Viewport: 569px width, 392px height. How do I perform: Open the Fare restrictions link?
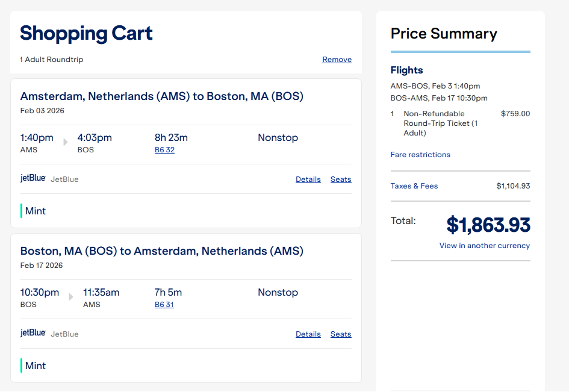coord(420,155)
